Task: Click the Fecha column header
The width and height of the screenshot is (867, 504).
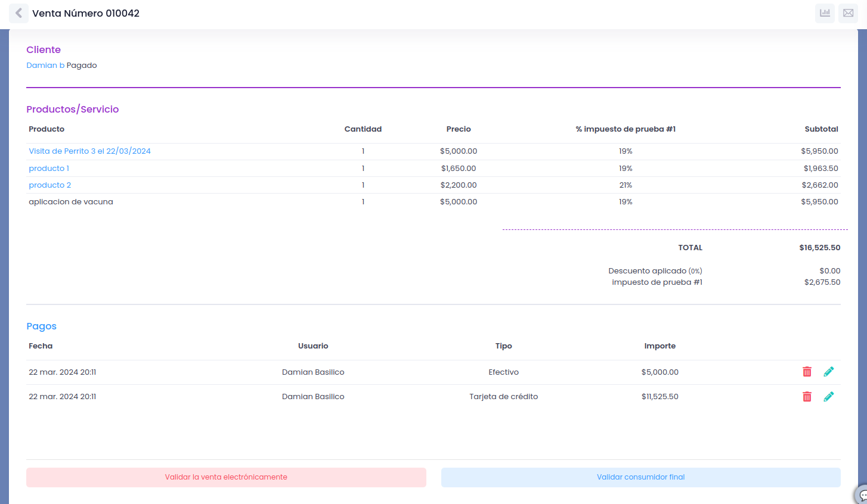Action: click(x=41, y=346)
